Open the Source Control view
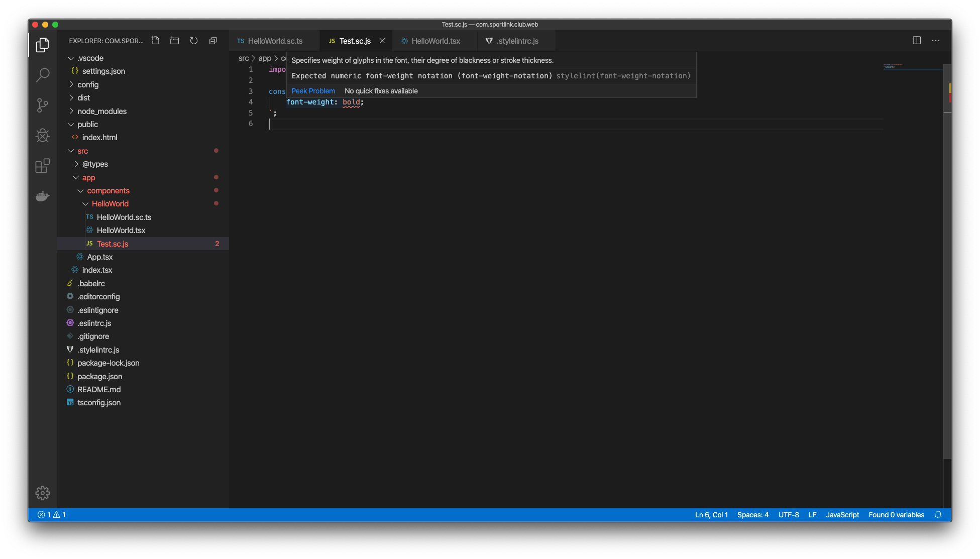This screenshot has height=559, width=980. coord(43,105)
